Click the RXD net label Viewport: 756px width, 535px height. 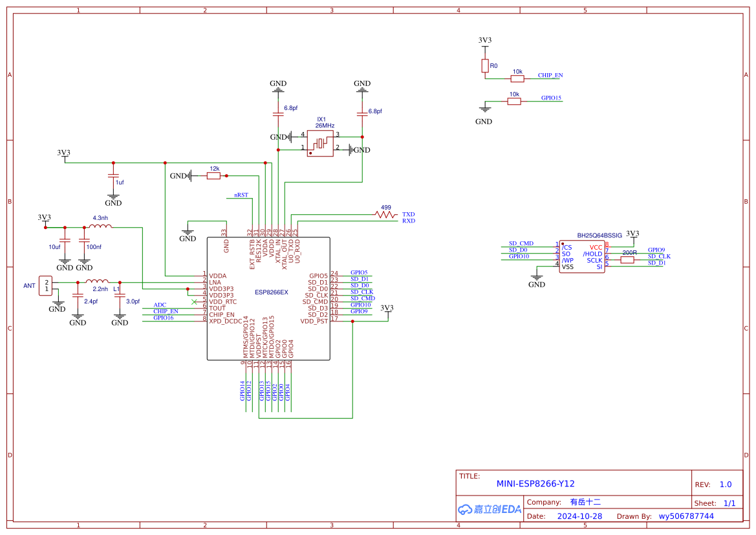[408, 221]
